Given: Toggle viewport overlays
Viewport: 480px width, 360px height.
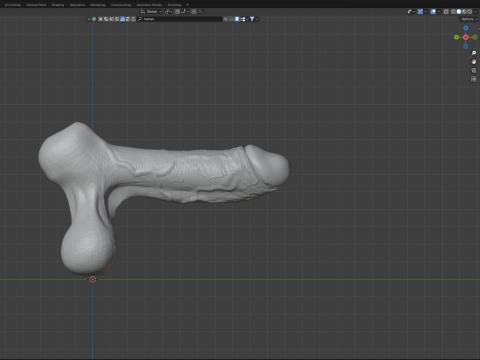Looking at the screenshot, I should [433, 12].
